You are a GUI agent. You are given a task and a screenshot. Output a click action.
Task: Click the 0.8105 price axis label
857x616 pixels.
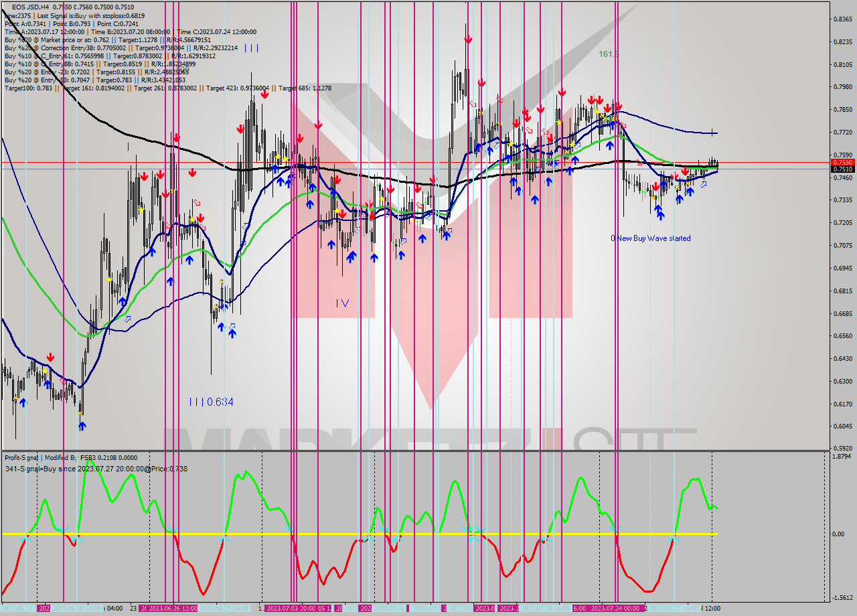(x=842, y=65)
